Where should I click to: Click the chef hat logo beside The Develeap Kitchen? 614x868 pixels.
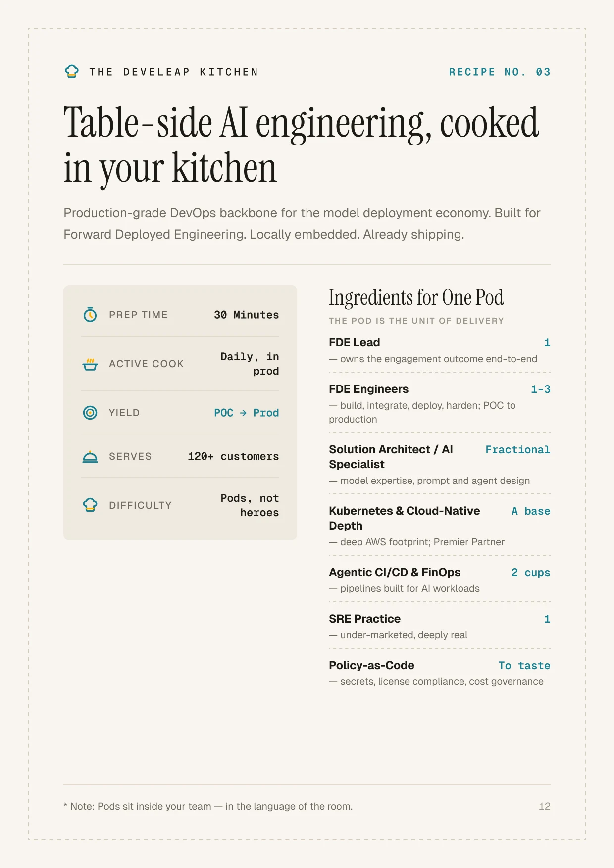tap(72, 72)
